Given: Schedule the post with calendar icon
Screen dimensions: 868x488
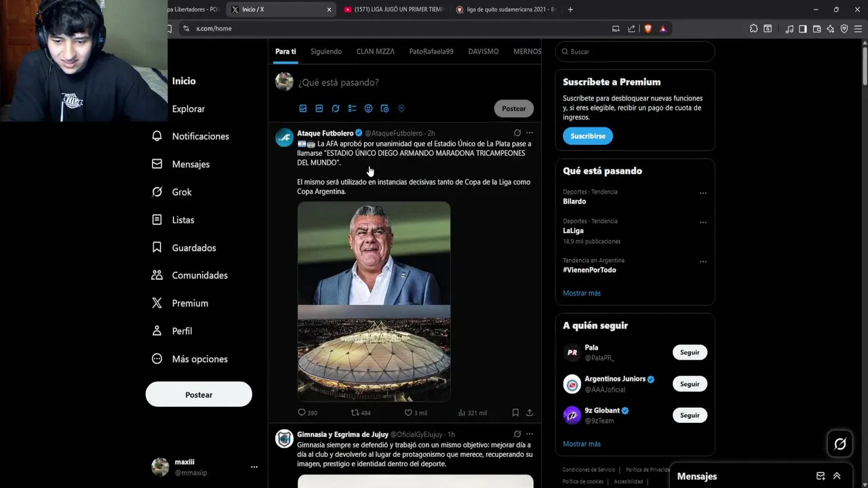Looking at the screenshot, I should [x=384, y=108].
